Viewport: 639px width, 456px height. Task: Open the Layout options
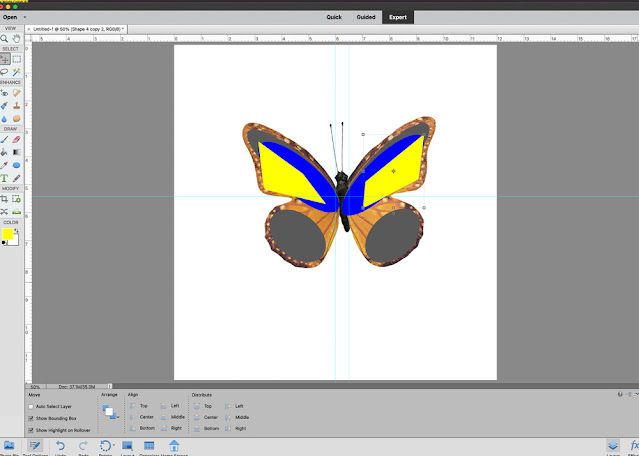pos(128,447)
